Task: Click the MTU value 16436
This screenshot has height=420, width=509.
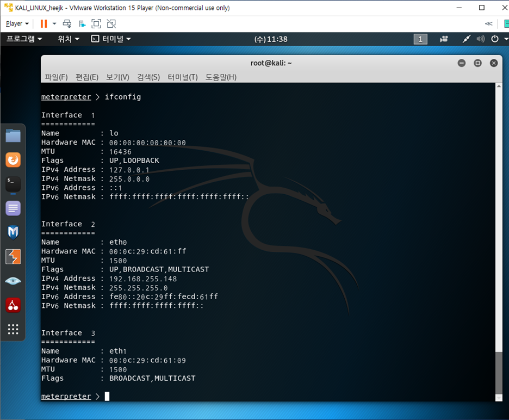Action: point(120,152)
